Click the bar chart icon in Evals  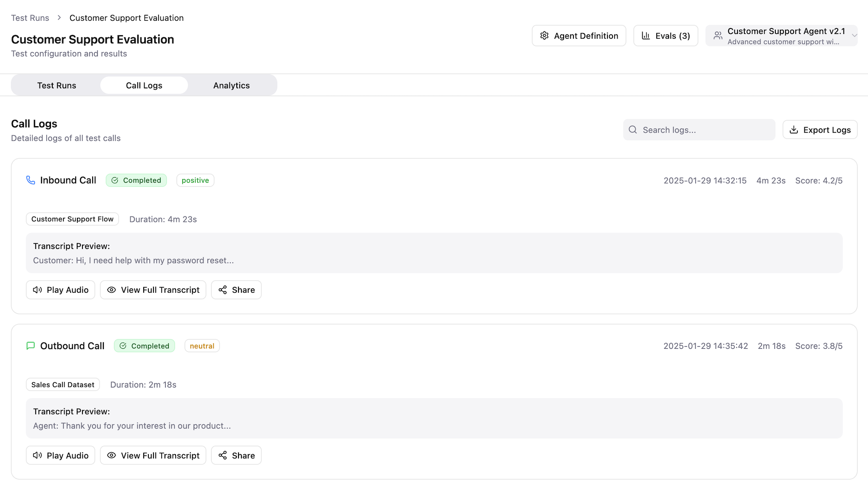click(x=646, y=36)
